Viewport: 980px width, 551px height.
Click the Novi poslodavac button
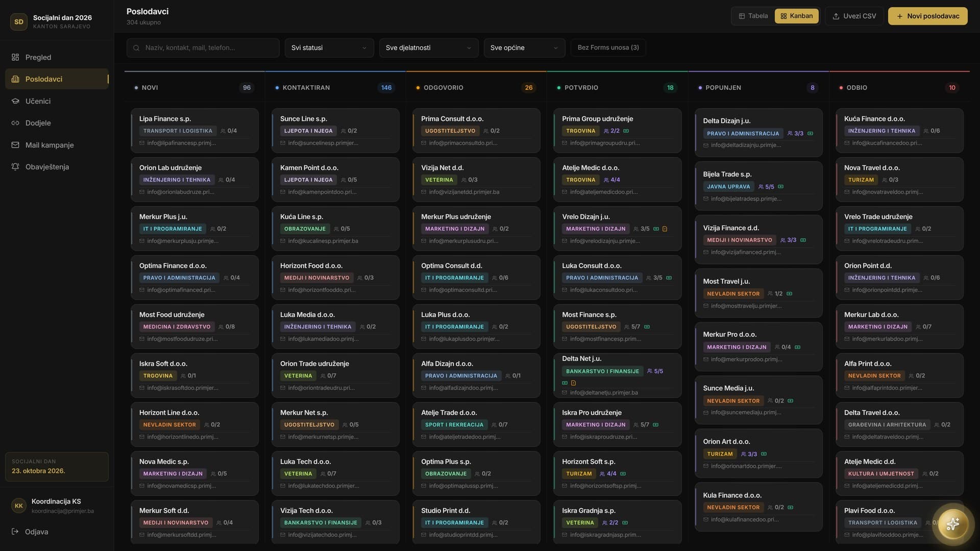click(x=927, y=16)
